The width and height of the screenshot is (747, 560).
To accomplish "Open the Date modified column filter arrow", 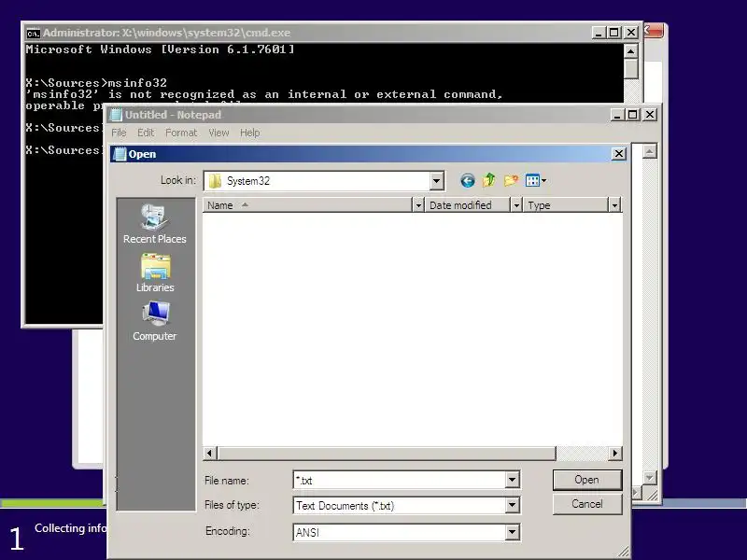I will click(x=516, y=205).
